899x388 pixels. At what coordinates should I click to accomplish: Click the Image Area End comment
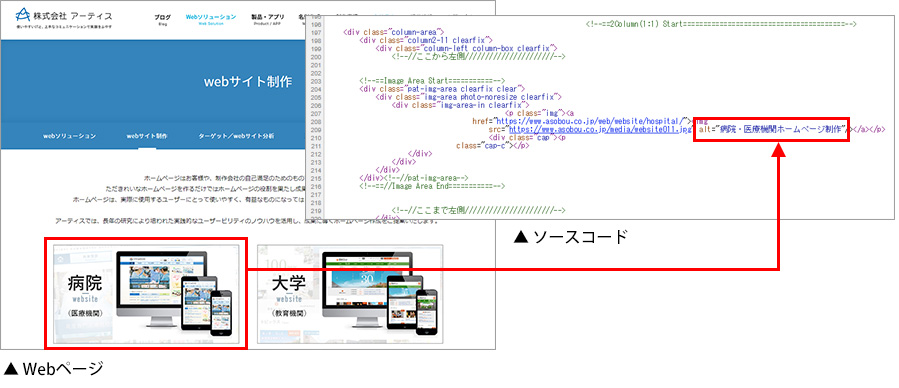tap(432, 186)
